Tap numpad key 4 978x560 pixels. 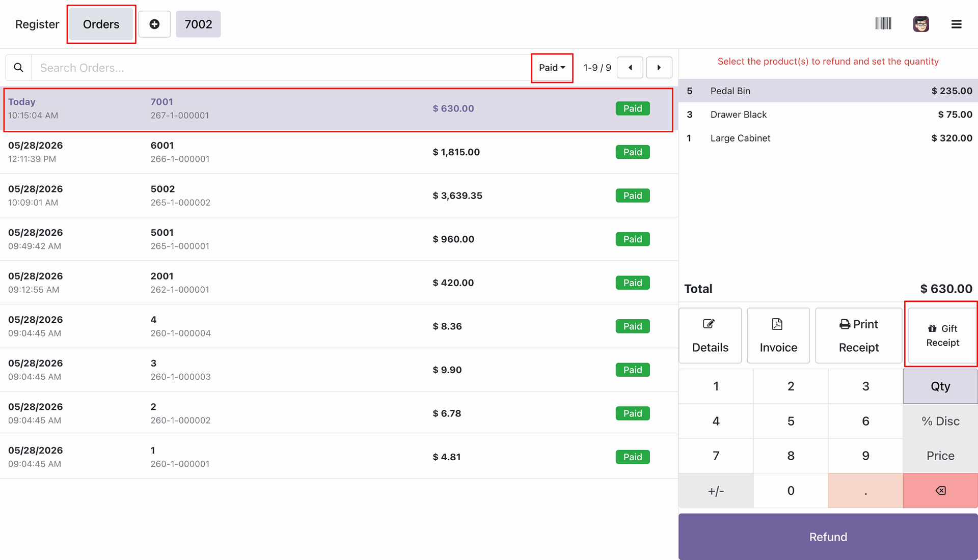(x=716, y=421)
